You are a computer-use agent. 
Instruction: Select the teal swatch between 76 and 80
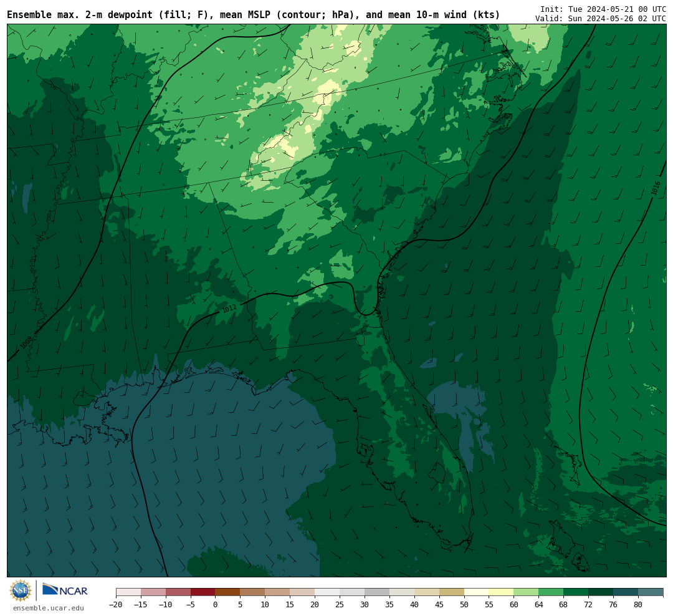(626, 592)
